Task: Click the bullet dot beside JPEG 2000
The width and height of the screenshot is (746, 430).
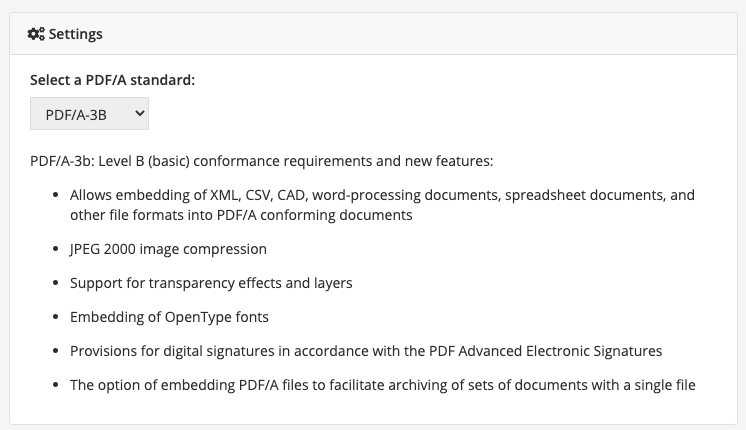Action: click(54, 250)
